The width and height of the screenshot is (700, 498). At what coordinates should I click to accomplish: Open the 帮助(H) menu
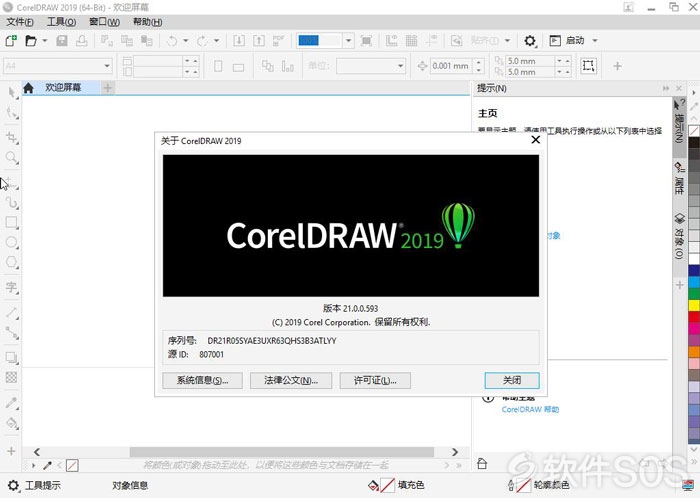coord(147,22)
